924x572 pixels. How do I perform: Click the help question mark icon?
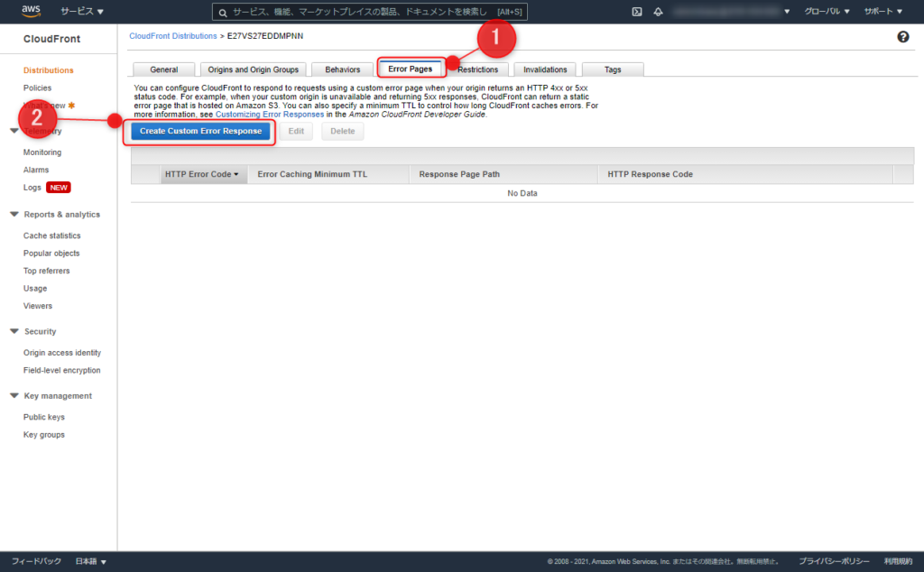tap(902, 36)
